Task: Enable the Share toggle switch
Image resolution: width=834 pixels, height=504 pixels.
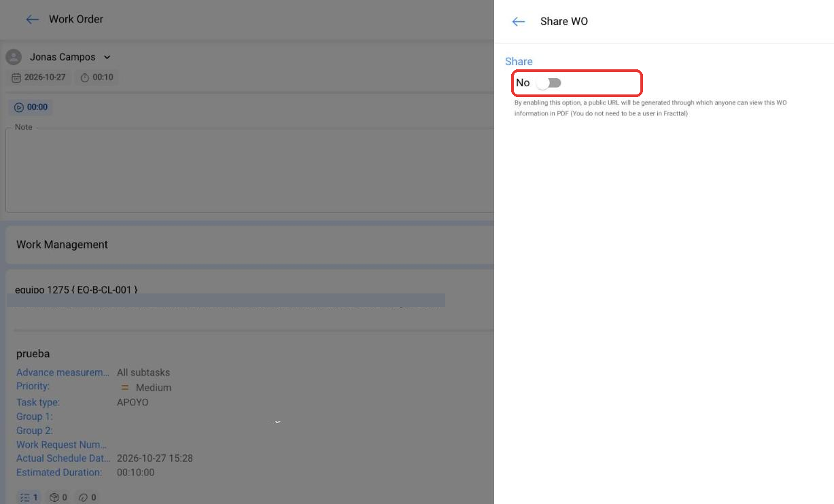Action: pos(549,83)
